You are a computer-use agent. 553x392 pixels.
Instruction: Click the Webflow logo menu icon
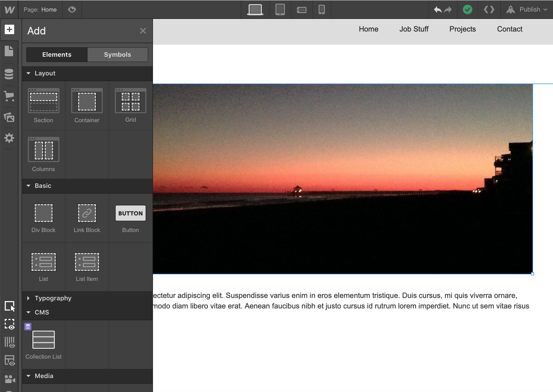(x=9, y=10)
